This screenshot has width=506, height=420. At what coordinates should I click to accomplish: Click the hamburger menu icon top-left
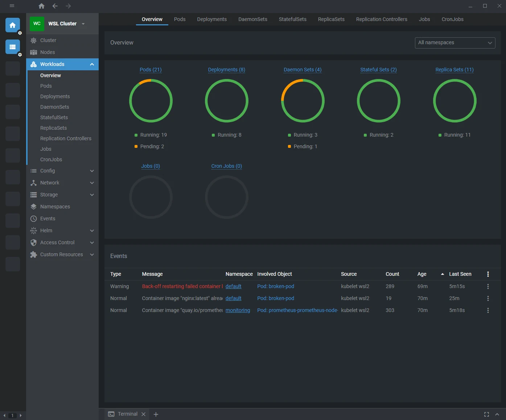coord(12,6)
